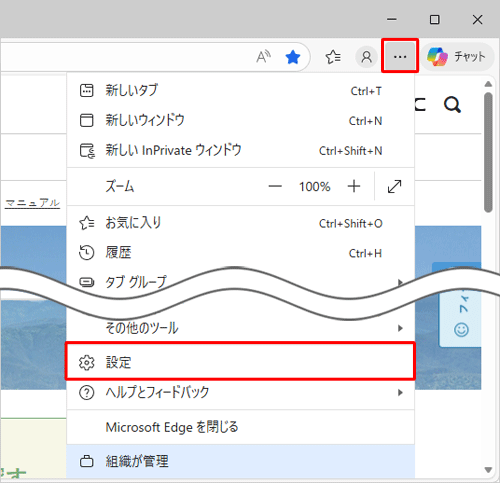Viewport: 500px width, 483px height.
Task: Decrease zoom with the minus button
Action: pos(275,186)
